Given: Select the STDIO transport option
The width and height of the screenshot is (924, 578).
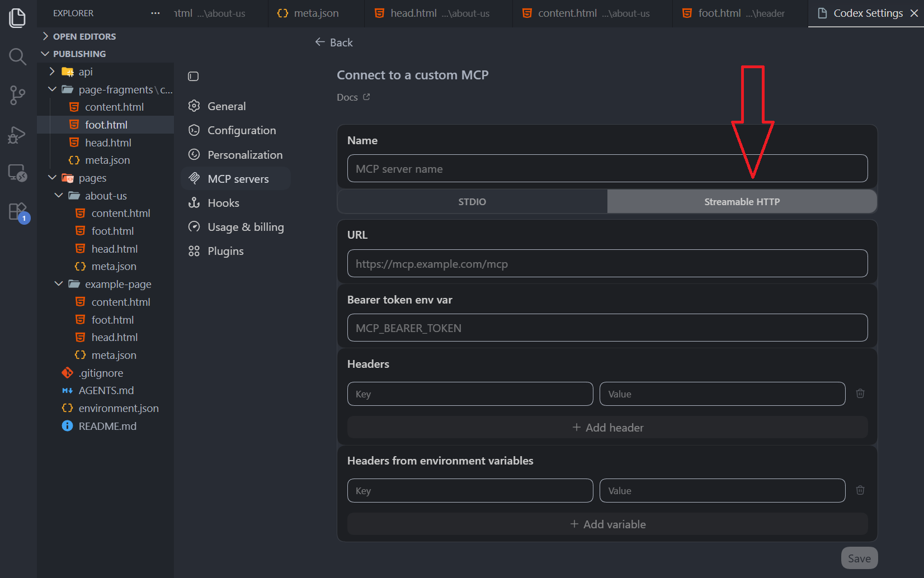Looking at the screenshot, I should (x=472, y=202).
